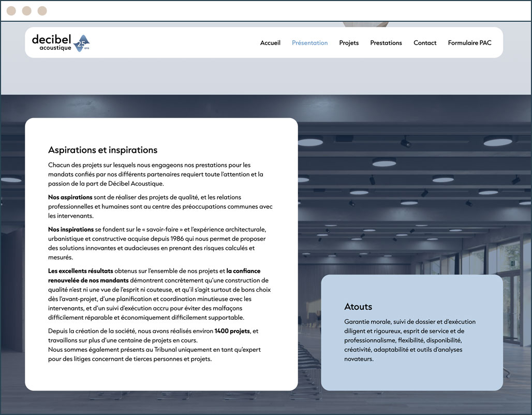Navigate to Projets
Screen dimensions: 532x415
(349, 43)
